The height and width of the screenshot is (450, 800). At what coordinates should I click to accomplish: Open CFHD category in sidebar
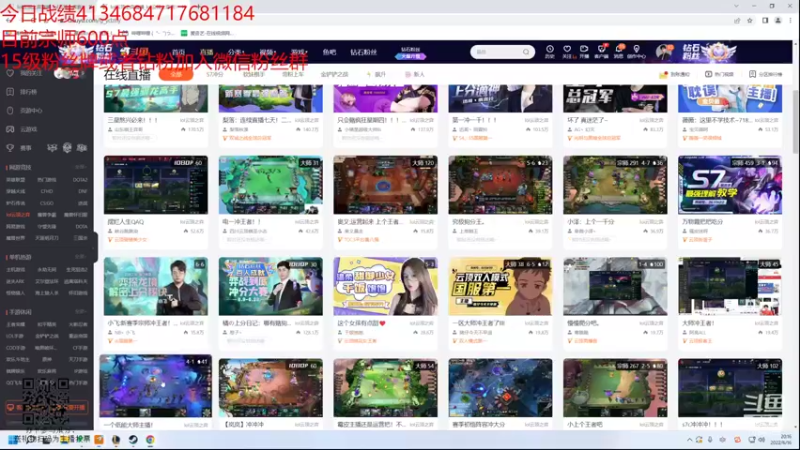click(x=47, y=191)
